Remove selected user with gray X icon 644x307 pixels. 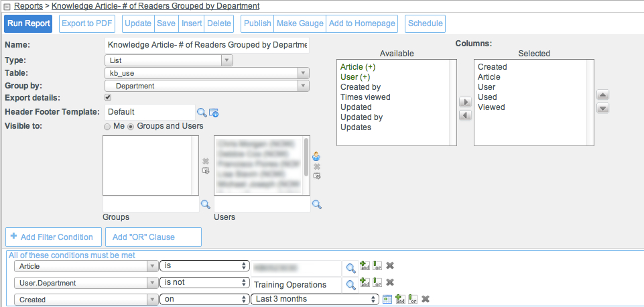pyautogui.click(x=317, y=166)
